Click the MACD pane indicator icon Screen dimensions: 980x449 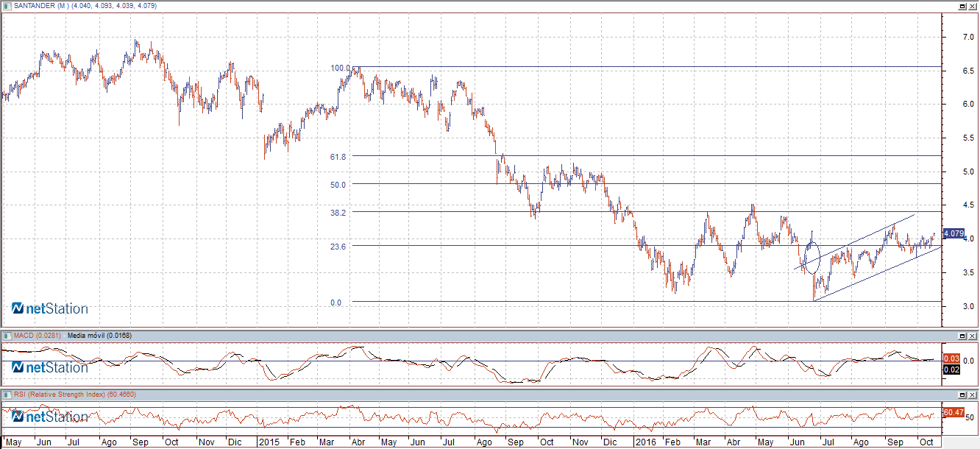7,336
